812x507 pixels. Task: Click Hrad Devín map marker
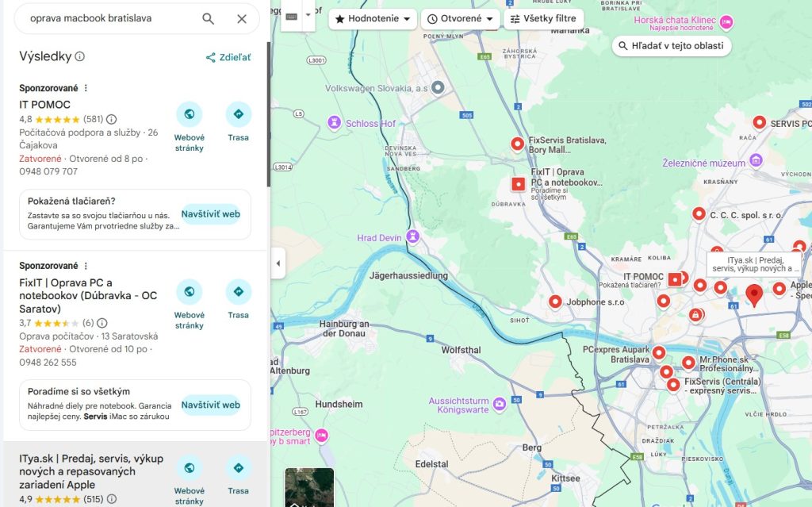pos(412,236)
